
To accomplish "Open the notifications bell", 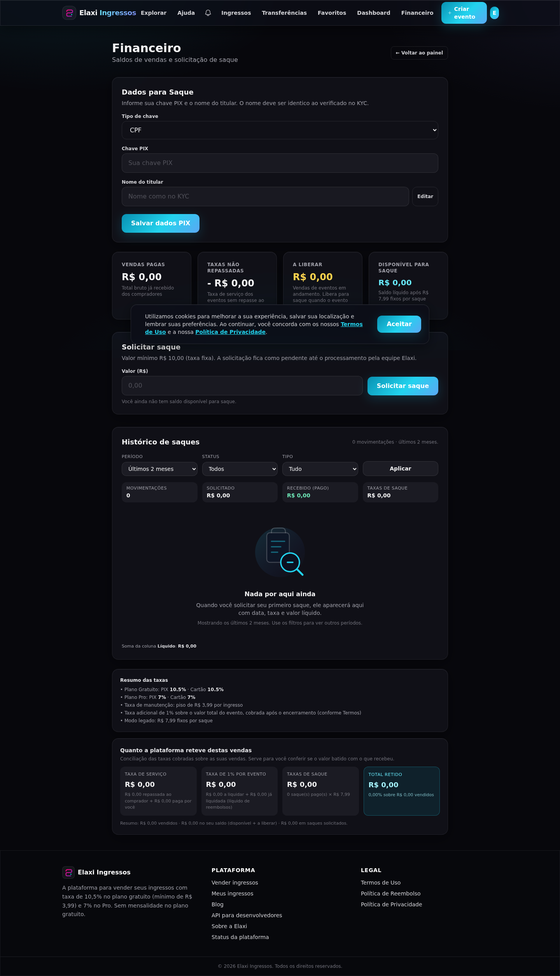I will click(x=208, y=13).
